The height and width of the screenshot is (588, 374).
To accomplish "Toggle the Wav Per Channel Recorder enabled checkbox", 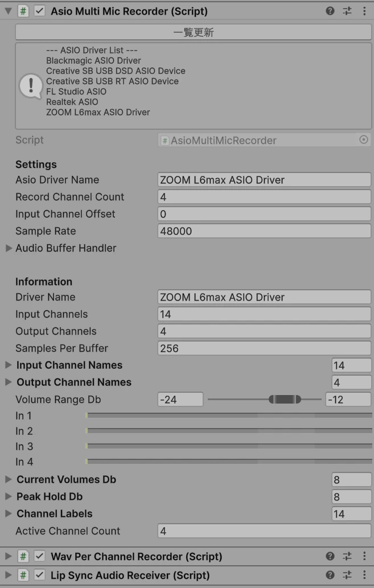I will click(39, 556).
